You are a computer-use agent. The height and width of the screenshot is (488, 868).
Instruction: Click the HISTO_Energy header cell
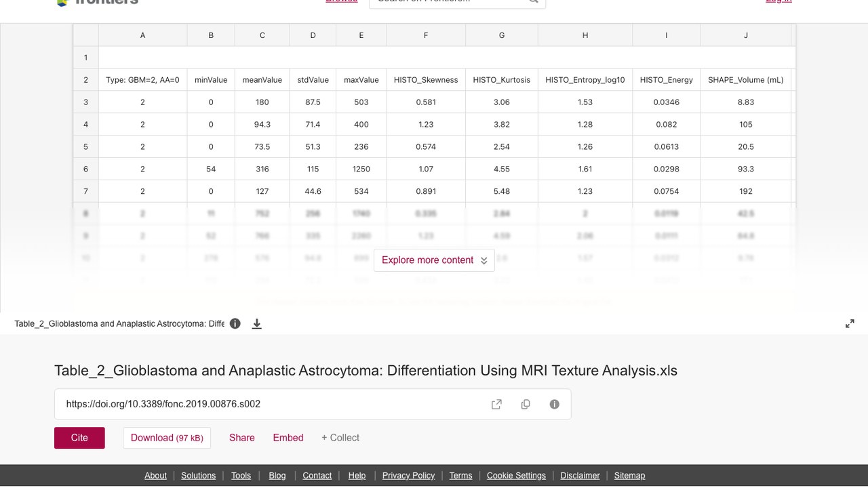click(667, 80)
